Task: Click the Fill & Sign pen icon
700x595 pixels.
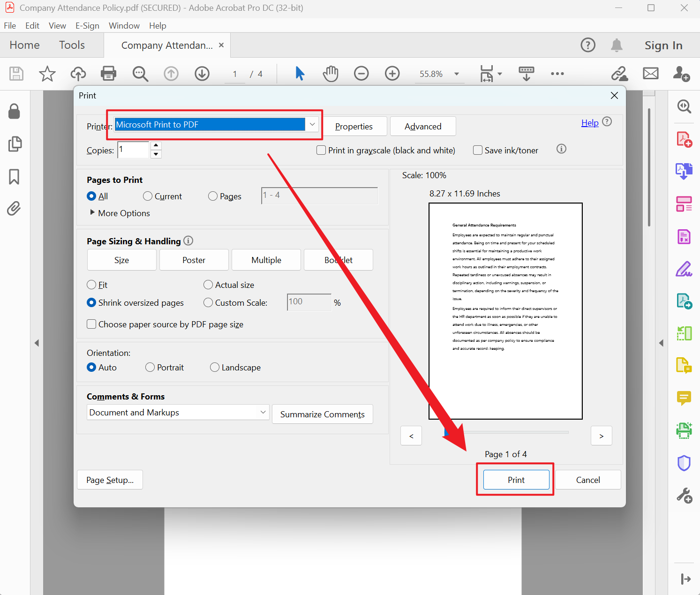Action: pos(684,269)
